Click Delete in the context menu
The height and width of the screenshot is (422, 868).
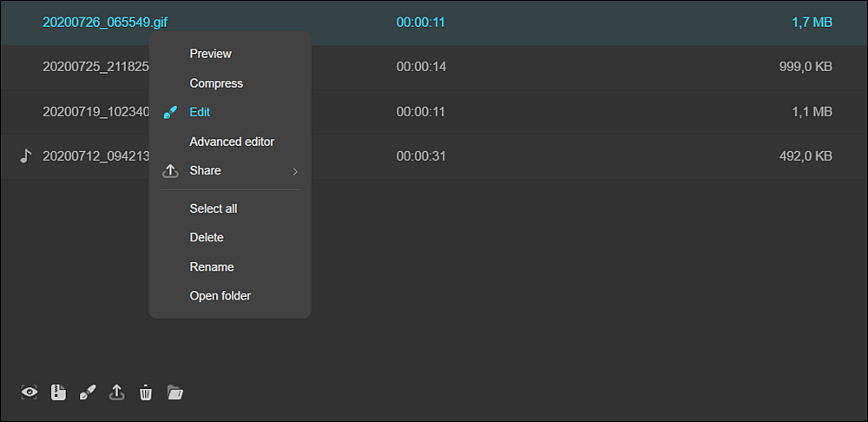click(x=207, y=238)
